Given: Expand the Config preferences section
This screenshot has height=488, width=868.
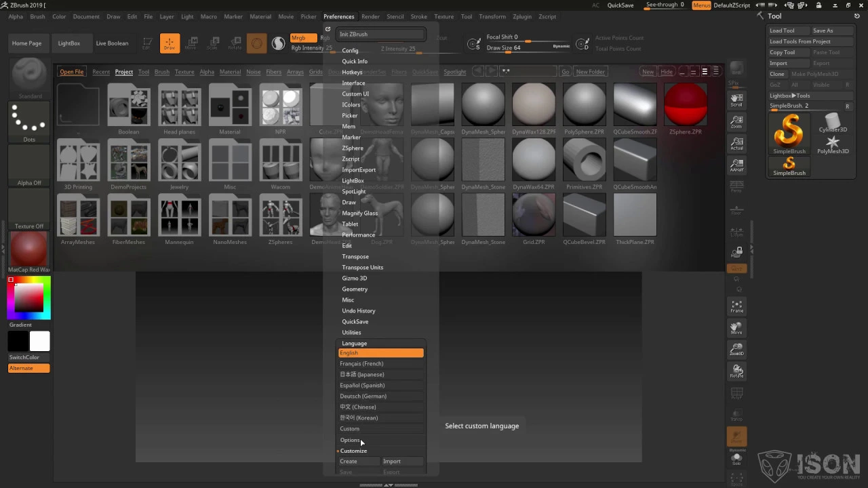Looking at the screenshot, I should 350,50.
